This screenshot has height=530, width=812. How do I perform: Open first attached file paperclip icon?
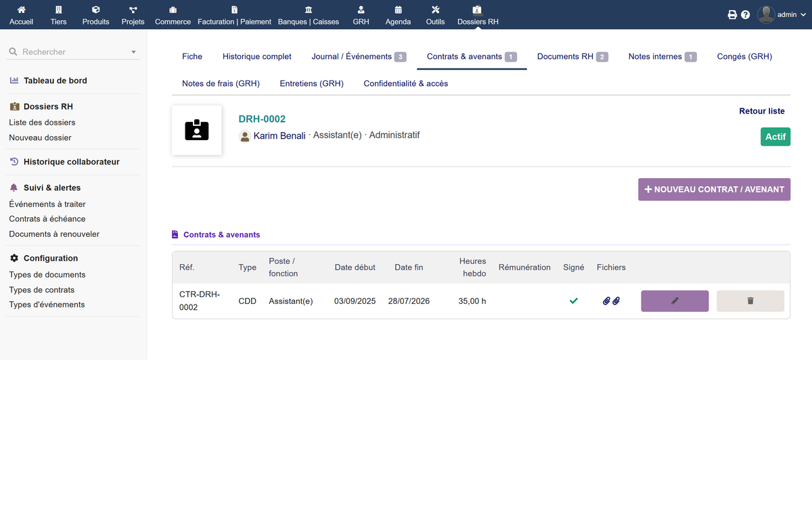pyautogui.click(x=607, y=301)
